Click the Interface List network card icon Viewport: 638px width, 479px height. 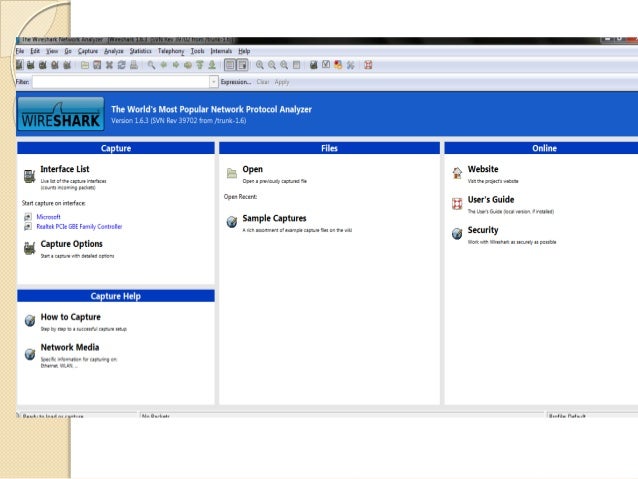(29, 176)
